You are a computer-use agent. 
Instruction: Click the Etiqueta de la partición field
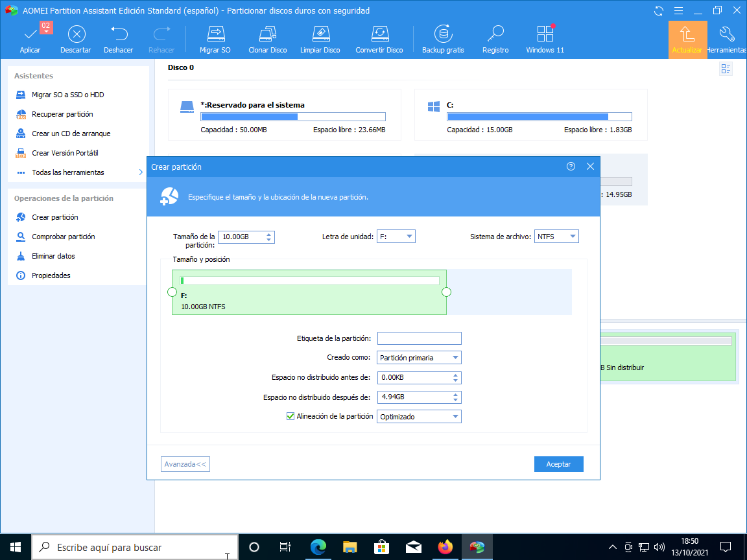click(420, 338)
